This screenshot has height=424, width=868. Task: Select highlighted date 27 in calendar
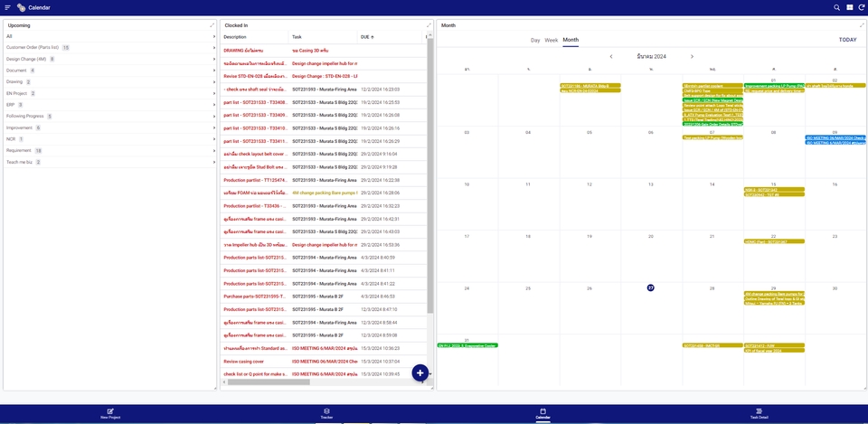pos(651,287)
